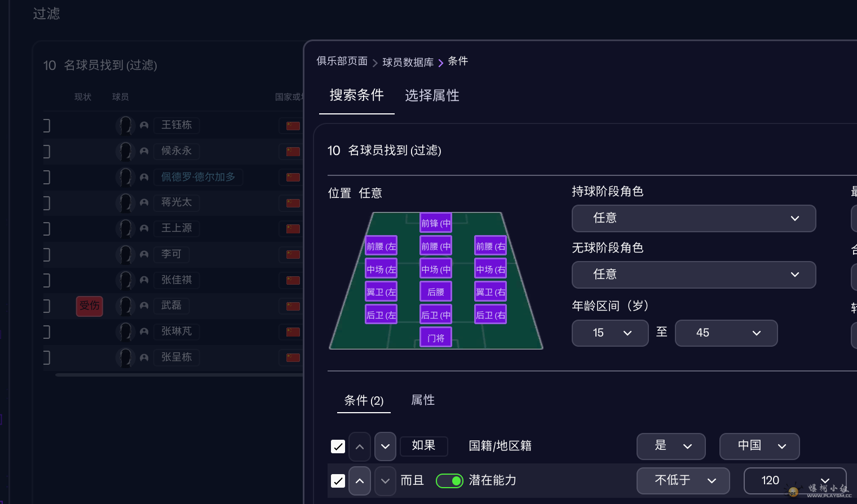Select the defensive midfielder (后腰) position box
The image size is (857, 504).
[x=436, y=291]
